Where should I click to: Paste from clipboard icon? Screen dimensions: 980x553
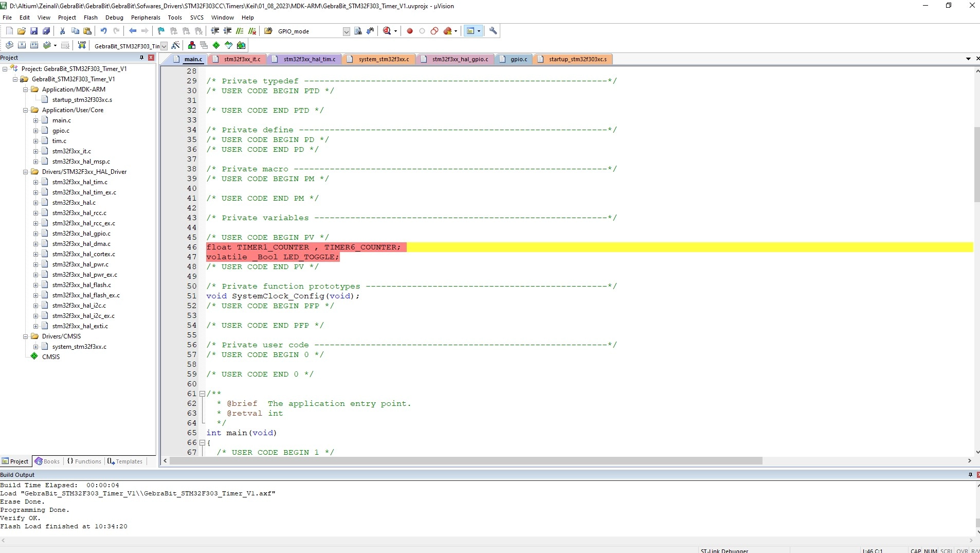87,31
